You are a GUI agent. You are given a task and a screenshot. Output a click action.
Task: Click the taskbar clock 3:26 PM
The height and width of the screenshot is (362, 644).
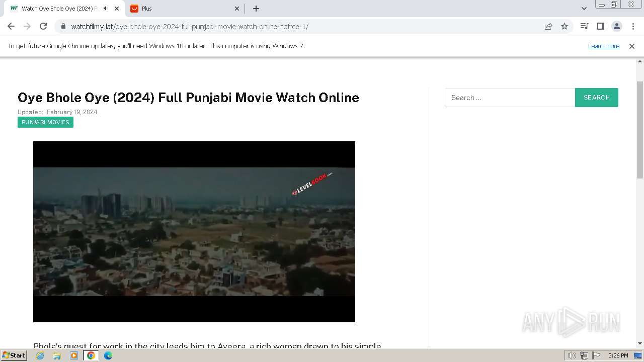pyautogui.click(x=618, y=355)
